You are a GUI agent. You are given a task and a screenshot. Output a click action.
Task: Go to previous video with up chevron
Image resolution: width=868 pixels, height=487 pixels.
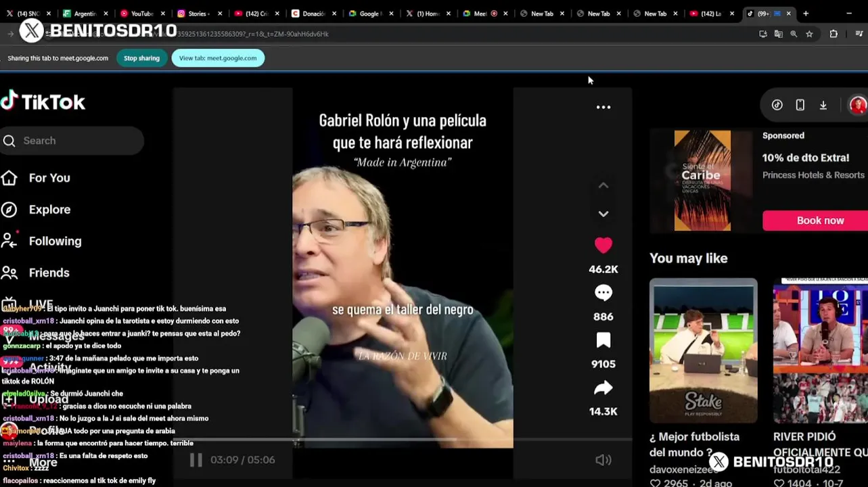tap(603, 185)
